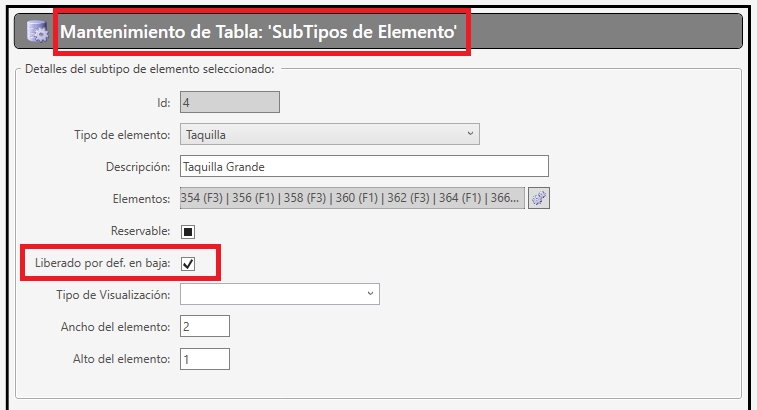Click the Taquilla combo box arrow

click(470, 134)
